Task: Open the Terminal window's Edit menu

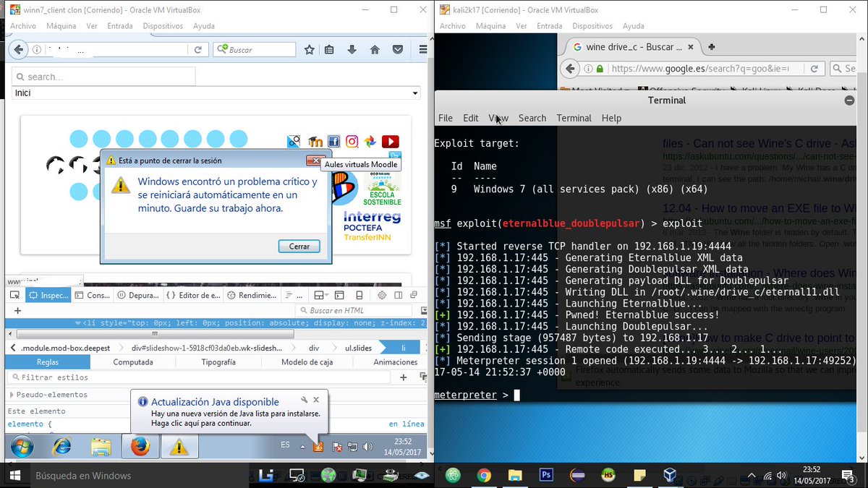Action: tap(471, 118)
